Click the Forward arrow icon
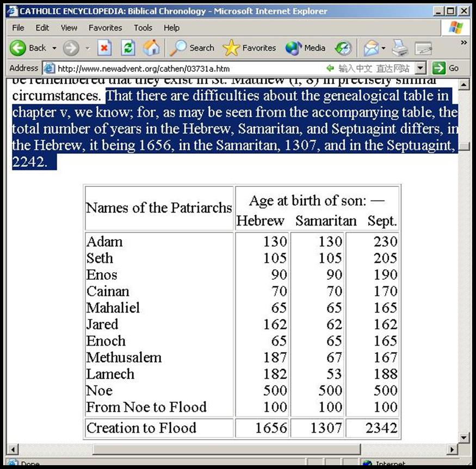The height and width of the screenshot is (469, 476). (x=71, y=48)
